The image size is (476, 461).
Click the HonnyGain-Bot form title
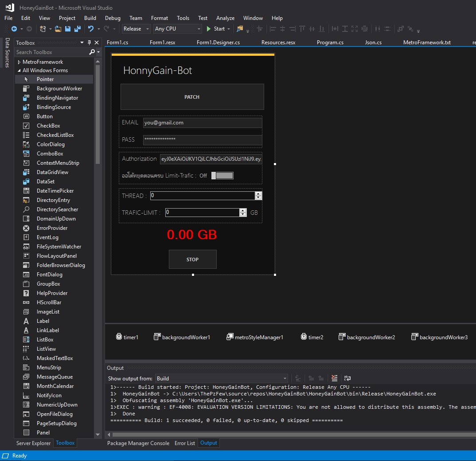tap(157, 70)
